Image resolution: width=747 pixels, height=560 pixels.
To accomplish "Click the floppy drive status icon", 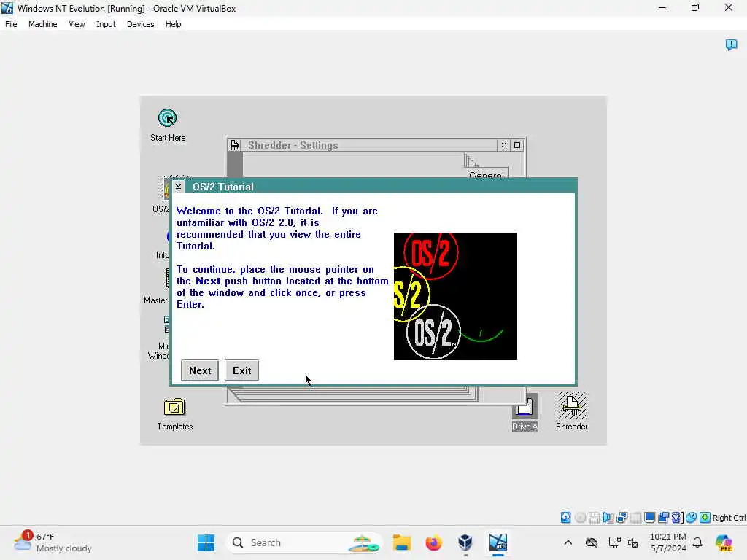I will tap(594, 518).
